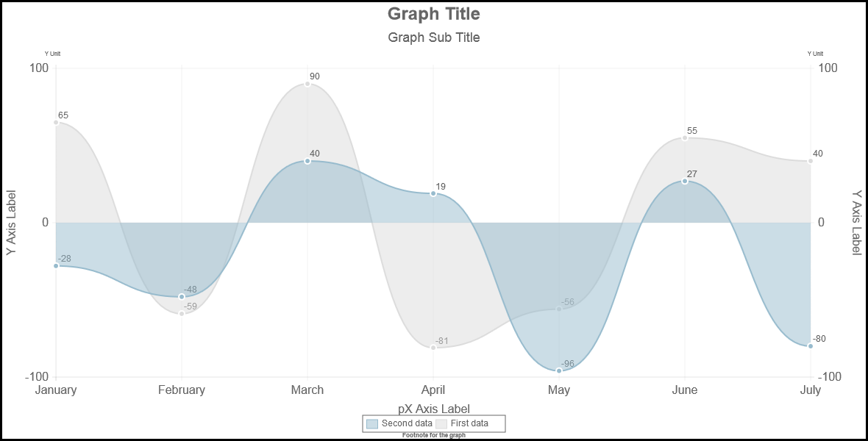This screenshot has width=868, height=441.
Task: Click the May point labeled -56
Action: coord(559,309)
